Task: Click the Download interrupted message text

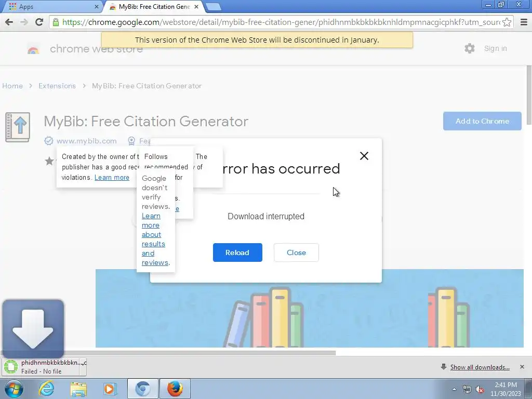Action: tap(266, 216)
